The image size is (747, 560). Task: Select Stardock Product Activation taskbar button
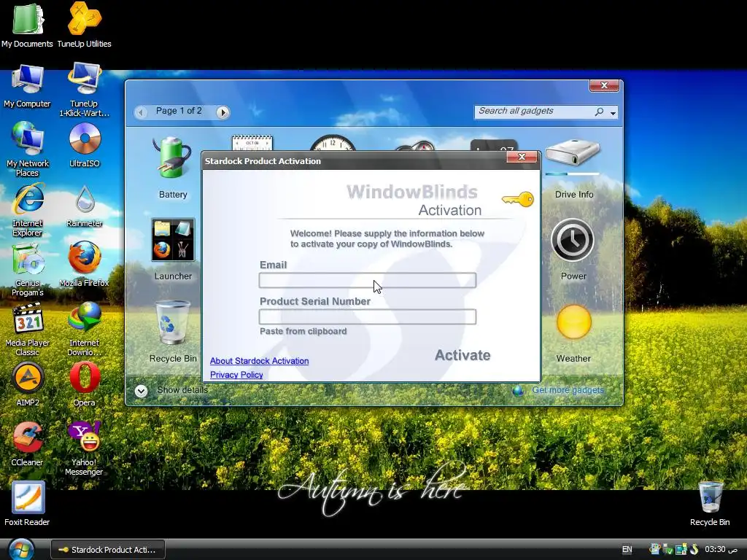point(108,550)
